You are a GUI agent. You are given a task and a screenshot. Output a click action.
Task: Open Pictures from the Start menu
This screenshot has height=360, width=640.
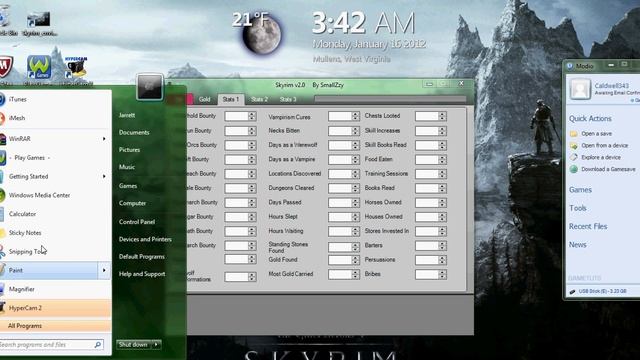[129, 150]
